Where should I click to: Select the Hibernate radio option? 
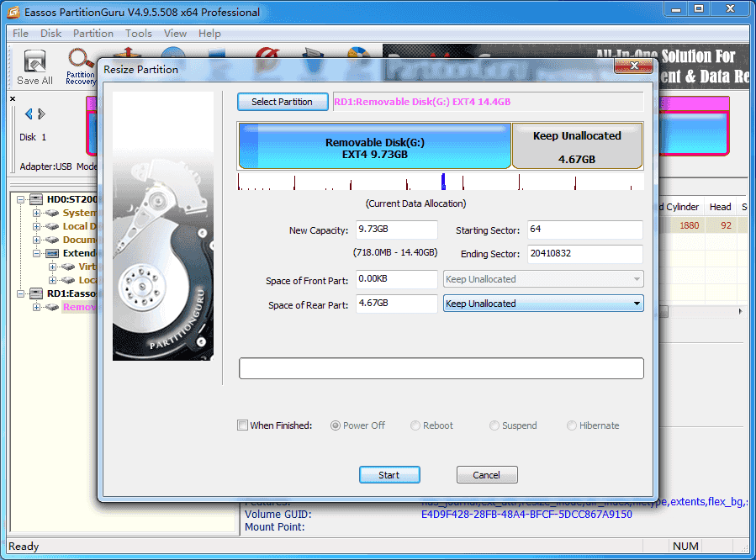(571, 425)
